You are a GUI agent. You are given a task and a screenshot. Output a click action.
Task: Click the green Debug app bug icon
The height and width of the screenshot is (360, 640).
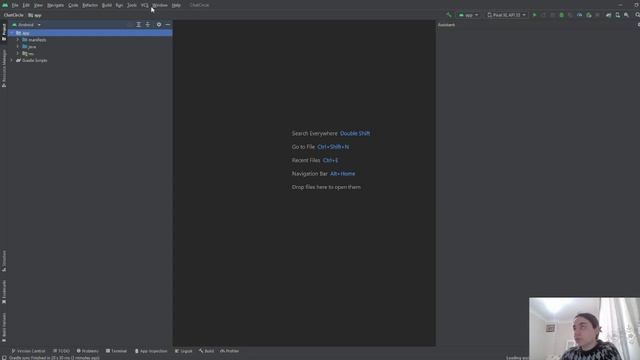(x=562, y=15)
